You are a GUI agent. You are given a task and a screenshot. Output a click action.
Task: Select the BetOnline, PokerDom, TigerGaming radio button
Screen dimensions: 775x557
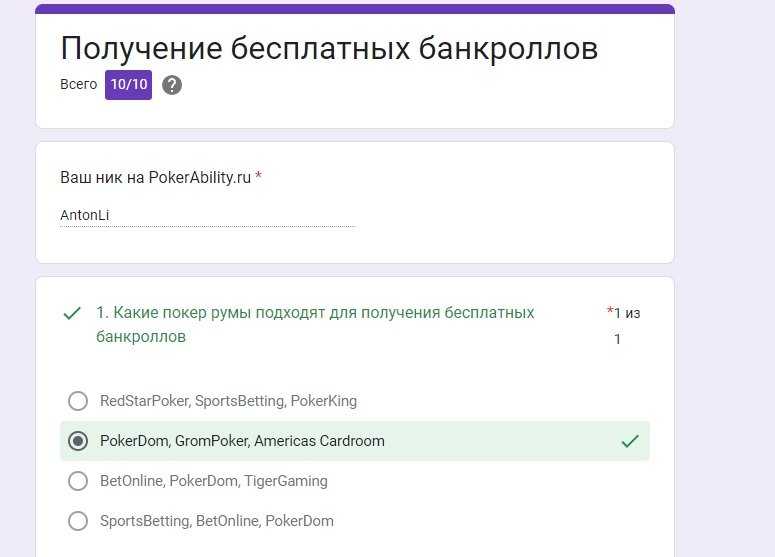pyautogui.click(x=78, y=481)
